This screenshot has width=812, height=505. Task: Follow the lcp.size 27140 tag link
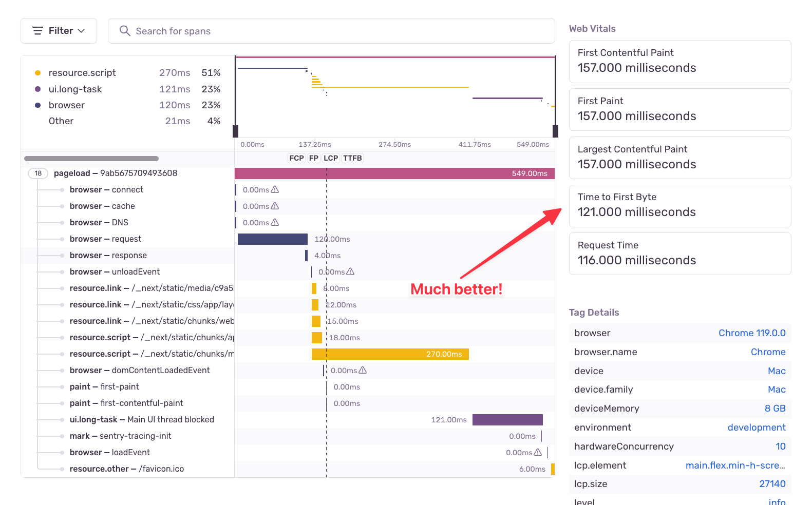click(x=772, y=484)
